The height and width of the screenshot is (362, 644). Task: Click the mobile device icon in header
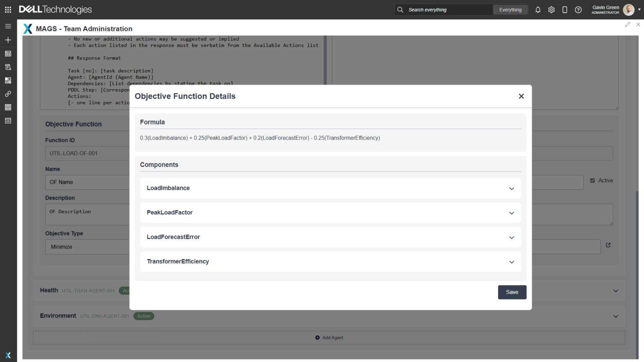565,10
